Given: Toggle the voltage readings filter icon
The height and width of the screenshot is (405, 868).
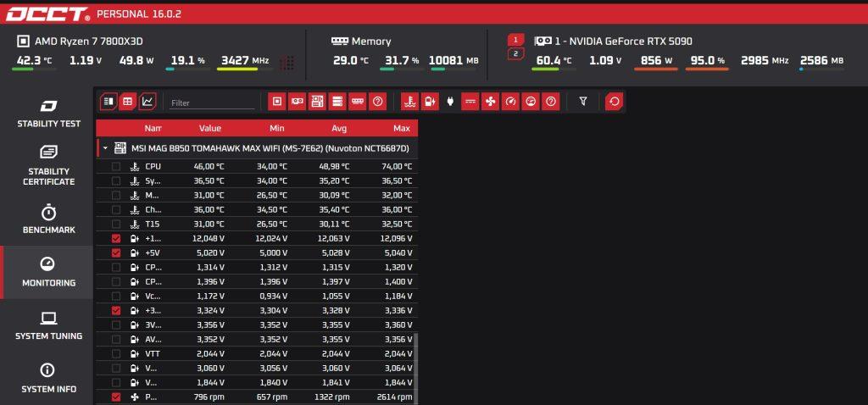Looking at the screenshot, I should pyautogui.click(x=430, y=102).
